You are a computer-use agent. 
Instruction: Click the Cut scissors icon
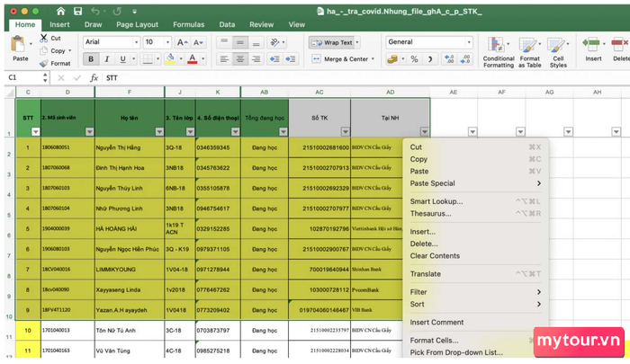43,39
